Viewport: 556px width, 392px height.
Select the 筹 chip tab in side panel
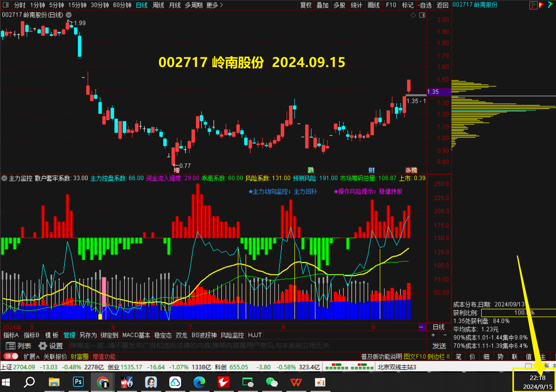(x=554, y=357)
